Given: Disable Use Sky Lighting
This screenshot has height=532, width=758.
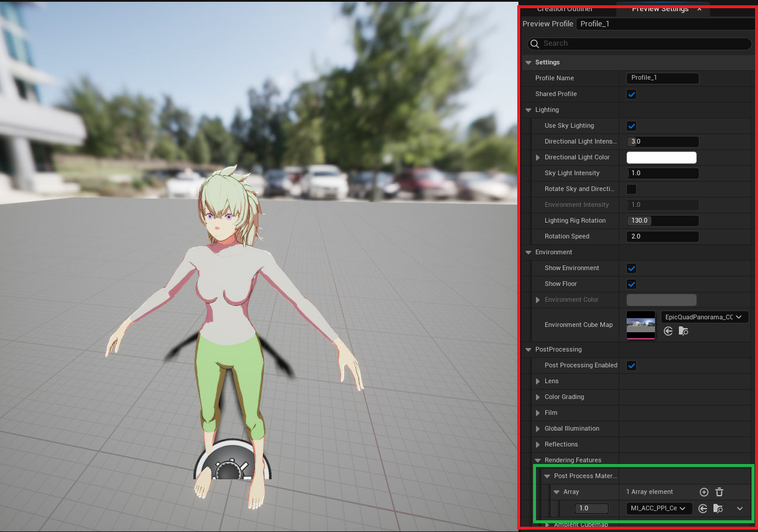Looking at the screenshot, I should click(631, 126).
